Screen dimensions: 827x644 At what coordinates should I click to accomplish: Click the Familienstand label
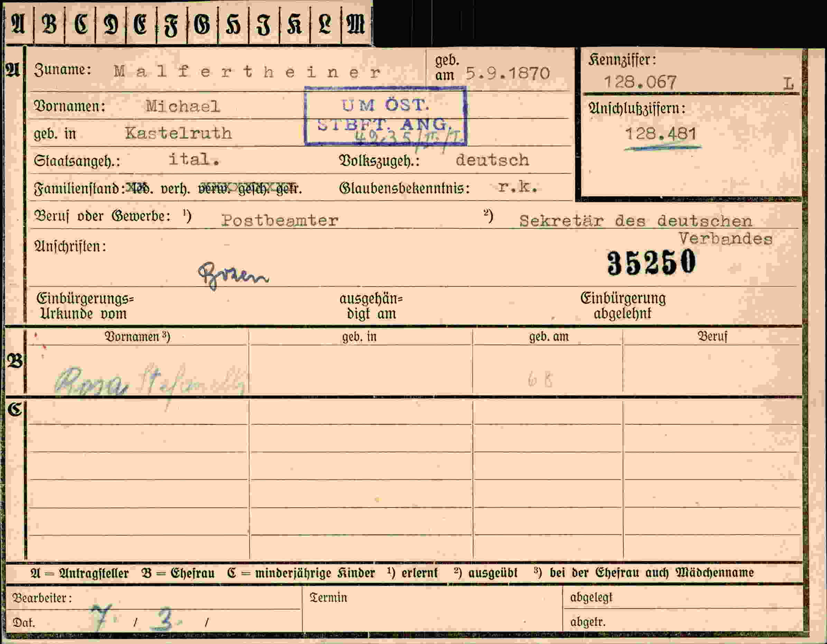(x=80, y=188)
